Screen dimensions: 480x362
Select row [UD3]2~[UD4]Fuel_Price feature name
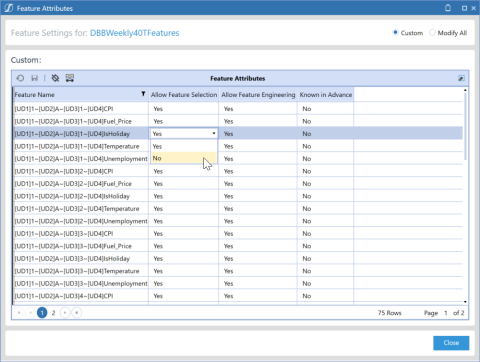tap(73, 184)
